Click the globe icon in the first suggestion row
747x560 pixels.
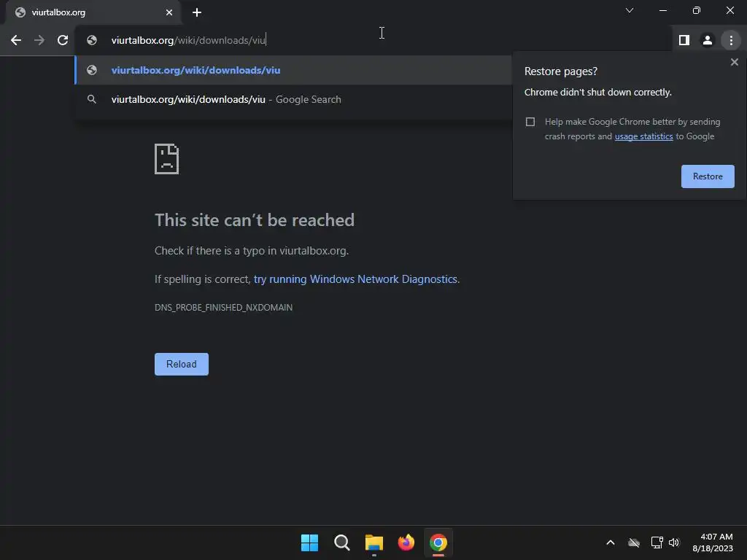click(92, 70)
